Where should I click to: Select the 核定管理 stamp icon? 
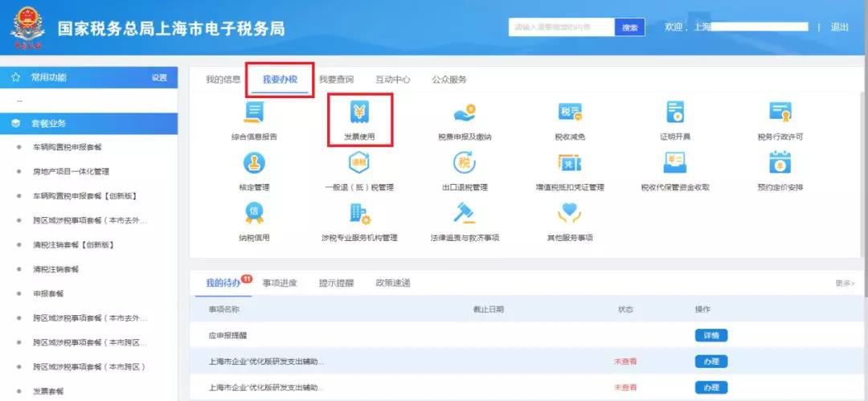pyautogui.click(x=254, y=163)
